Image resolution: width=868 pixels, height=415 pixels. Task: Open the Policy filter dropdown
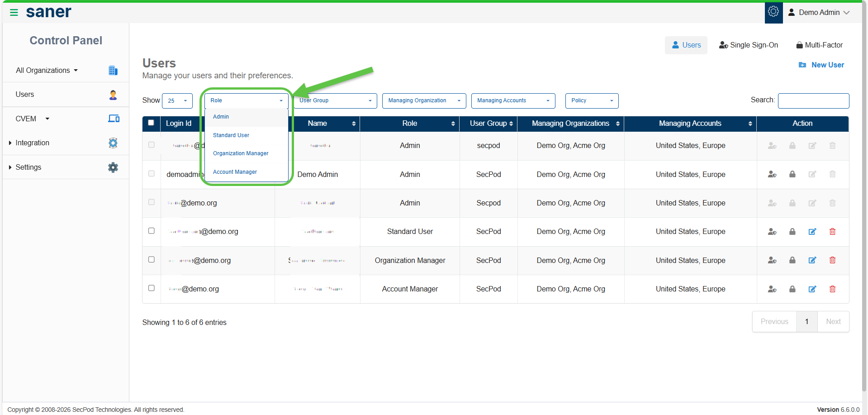[x=592, y=100]
